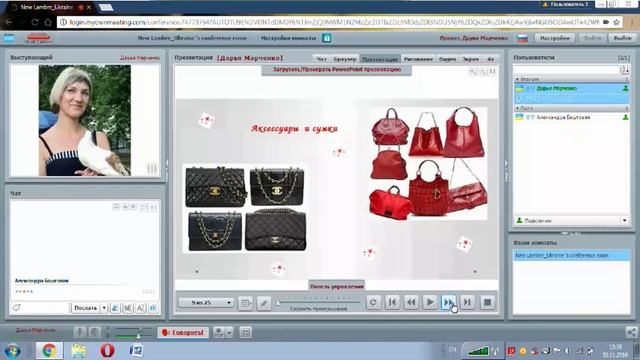Click the fast-forward playback button

coord(448,302)
